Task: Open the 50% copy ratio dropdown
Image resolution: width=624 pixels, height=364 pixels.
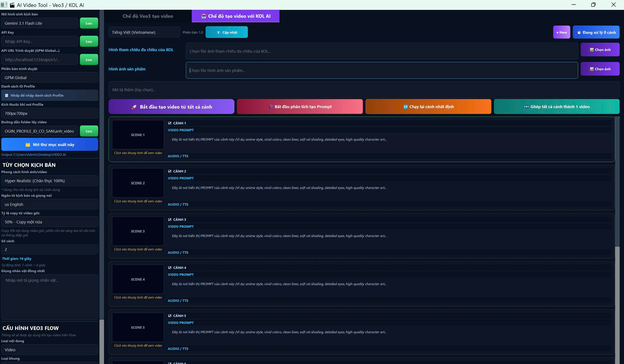Action: (x=50, y=222)
